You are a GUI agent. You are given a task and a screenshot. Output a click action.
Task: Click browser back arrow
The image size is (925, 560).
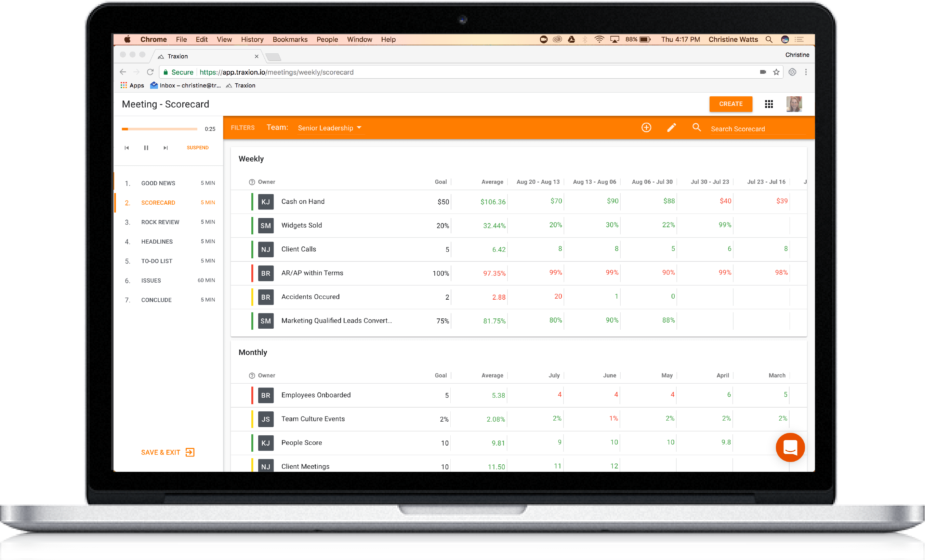tap(123, 72)
